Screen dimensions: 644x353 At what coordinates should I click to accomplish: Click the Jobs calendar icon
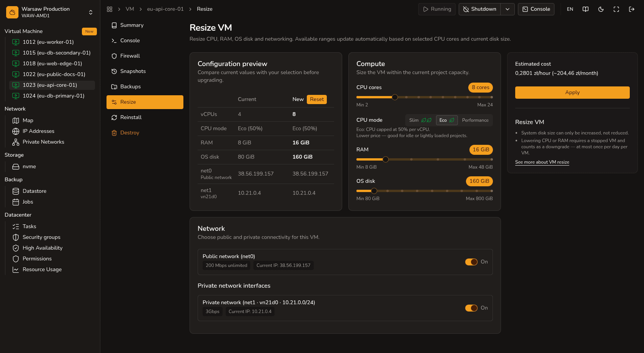(x=16, y=202)
